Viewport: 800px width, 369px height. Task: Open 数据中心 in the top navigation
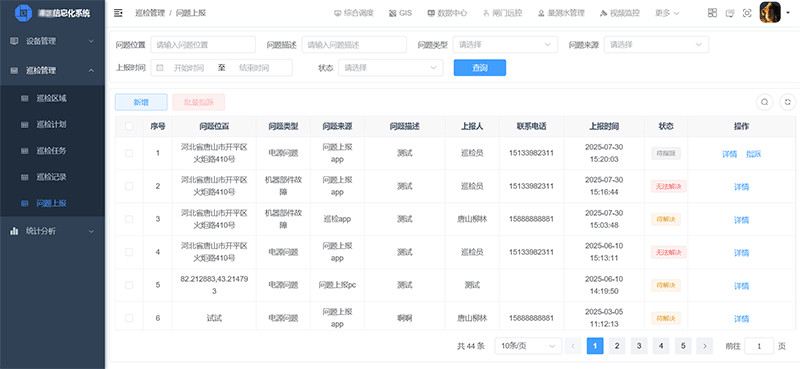click(447, 13)
